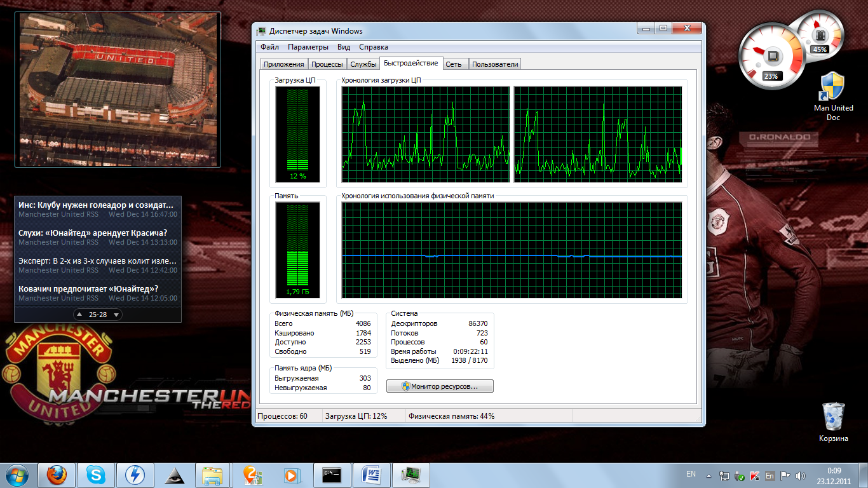Switch to the Пользователи tab
Screen dimensions: 868x488
(495, 64)
